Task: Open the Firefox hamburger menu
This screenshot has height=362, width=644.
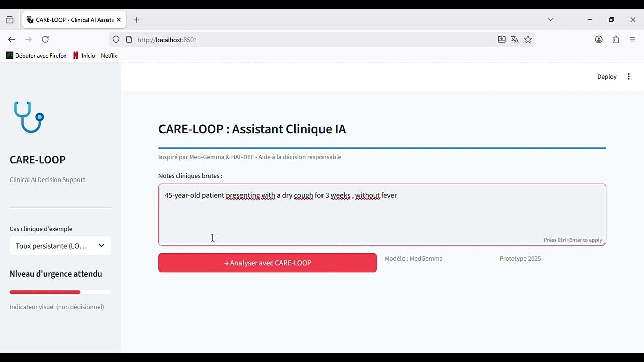Action: pos(633,40)
